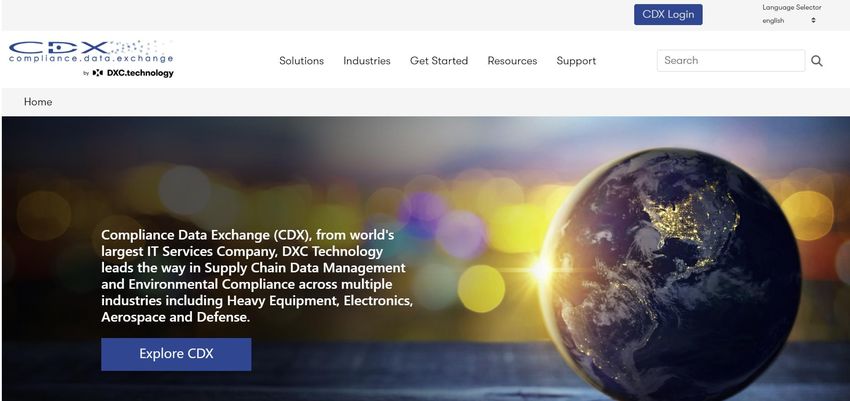850x401 pixels.
Task: Click the DXC.technology wordmark
Action: pos(140,73)
